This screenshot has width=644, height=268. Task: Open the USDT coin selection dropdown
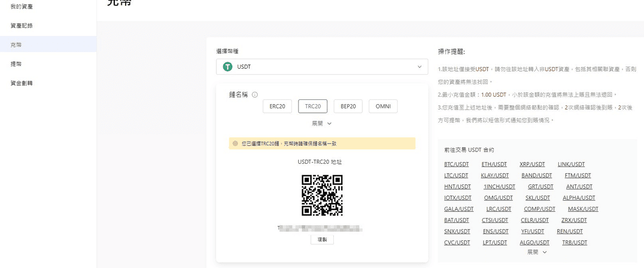pos(322,67)
